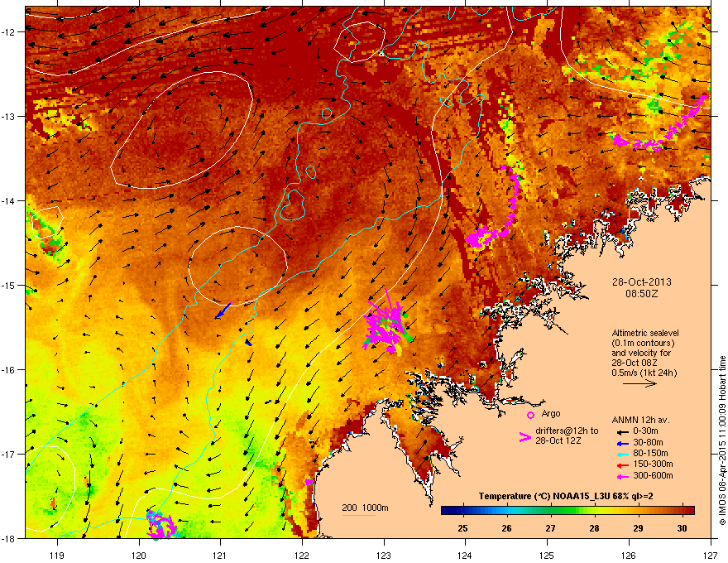
Task: Click the magenta drifters arrowhead legend symbol
Action: pyautogui.click(x=524, y=437)
